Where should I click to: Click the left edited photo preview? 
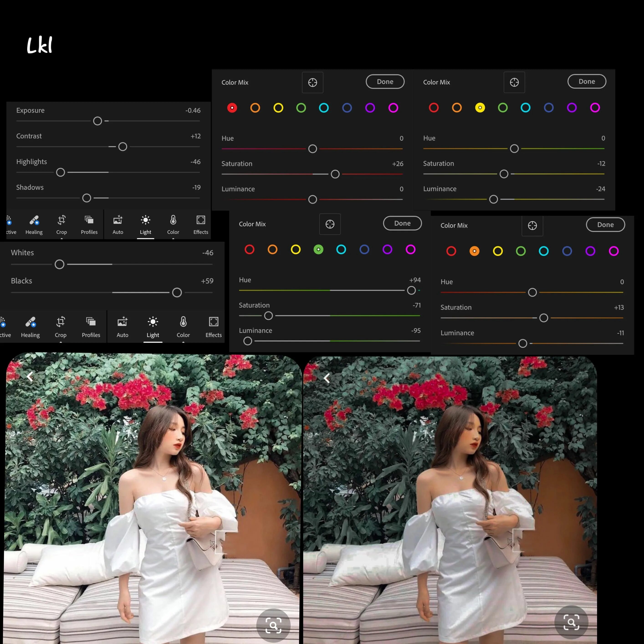[152, 500]
